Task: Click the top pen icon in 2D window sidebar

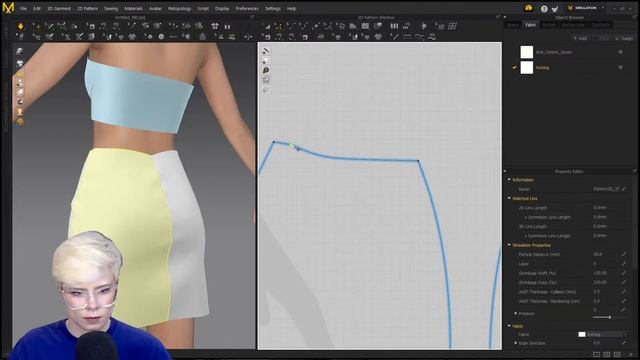Action: coord(266,51)
